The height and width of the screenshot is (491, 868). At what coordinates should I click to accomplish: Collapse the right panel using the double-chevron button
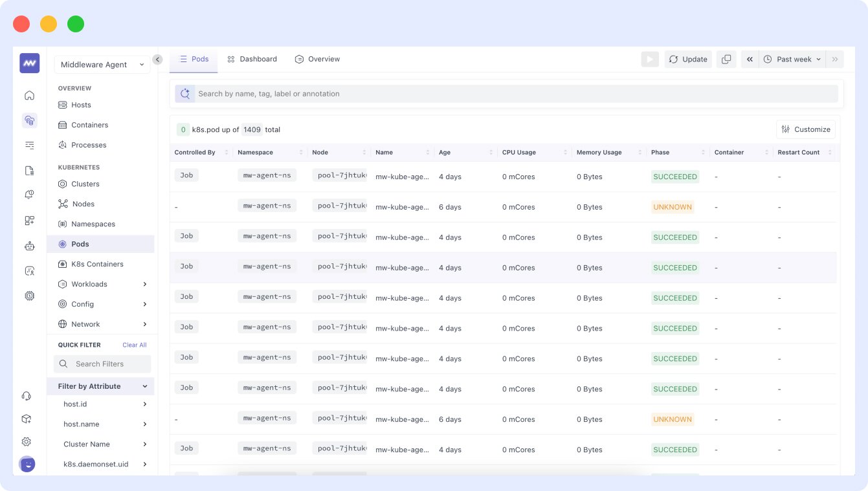point(750,59)
